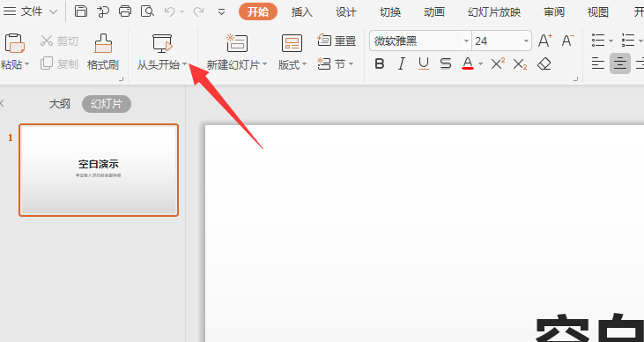The image size is (644, 342).
Task: Click the Print icon
Action: pos(125,11)
